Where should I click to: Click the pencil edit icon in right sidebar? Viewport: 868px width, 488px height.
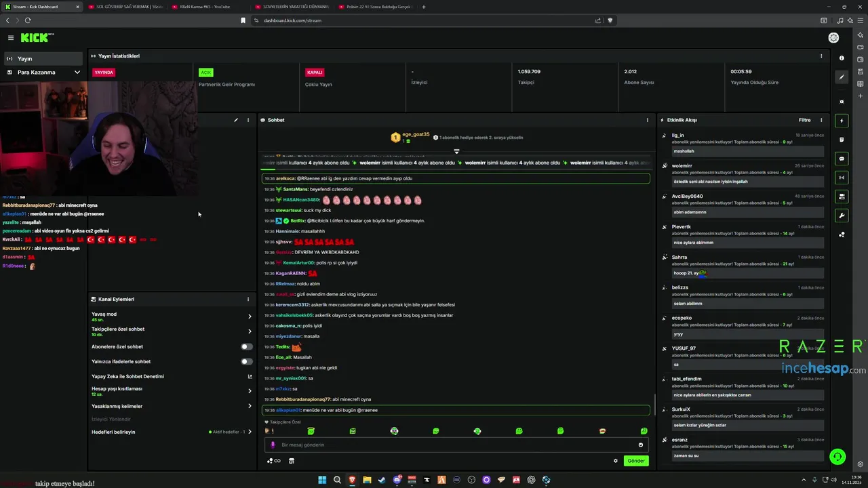(842, 77)
